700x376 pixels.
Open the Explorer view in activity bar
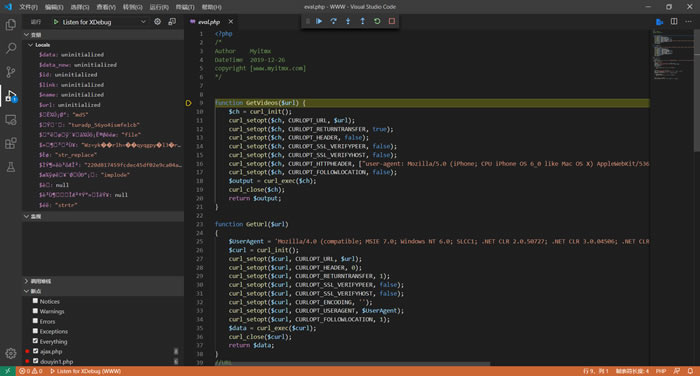(11, 25)
